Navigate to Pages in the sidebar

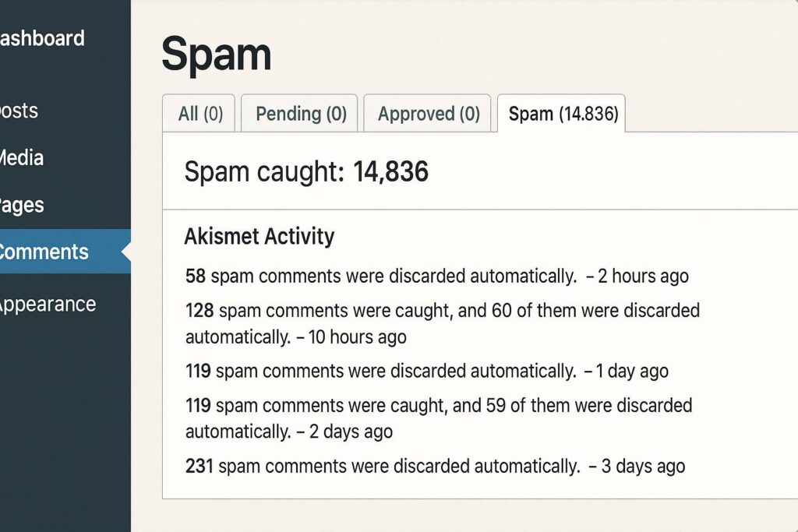click(22, 206)
